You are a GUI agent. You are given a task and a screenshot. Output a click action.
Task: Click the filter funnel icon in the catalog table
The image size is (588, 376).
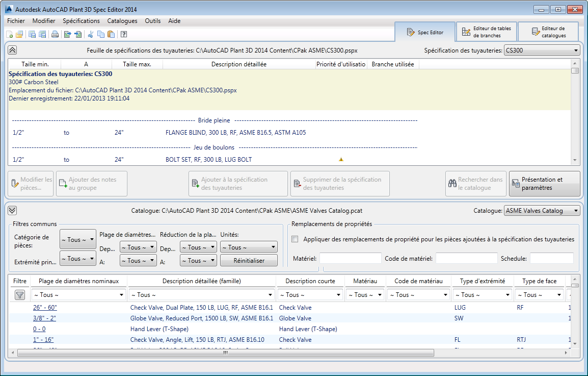20,295
